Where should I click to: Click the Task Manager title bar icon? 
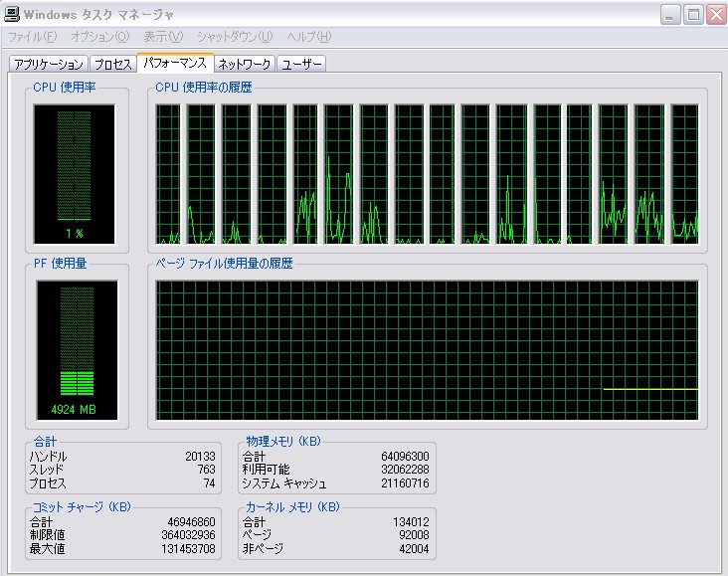click(12, 14)
